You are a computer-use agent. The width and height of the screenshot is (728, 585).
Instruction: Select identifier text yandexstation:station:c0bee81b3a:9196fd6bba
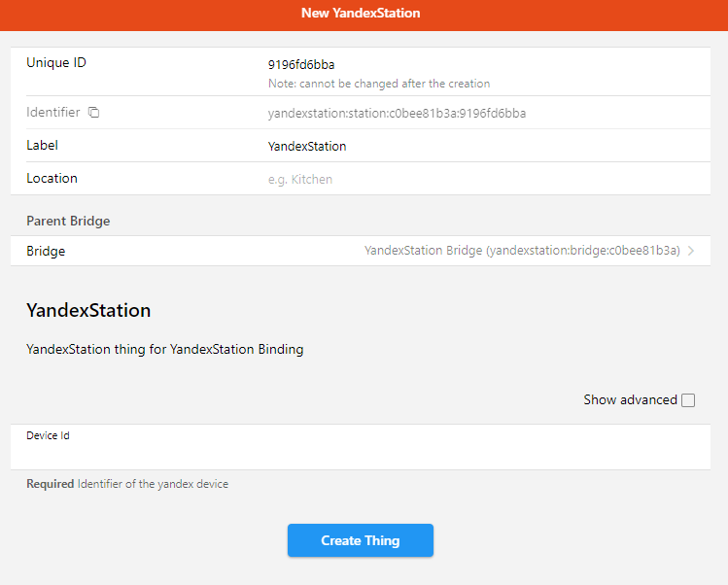pyautogui.click(x=397, y=114)
